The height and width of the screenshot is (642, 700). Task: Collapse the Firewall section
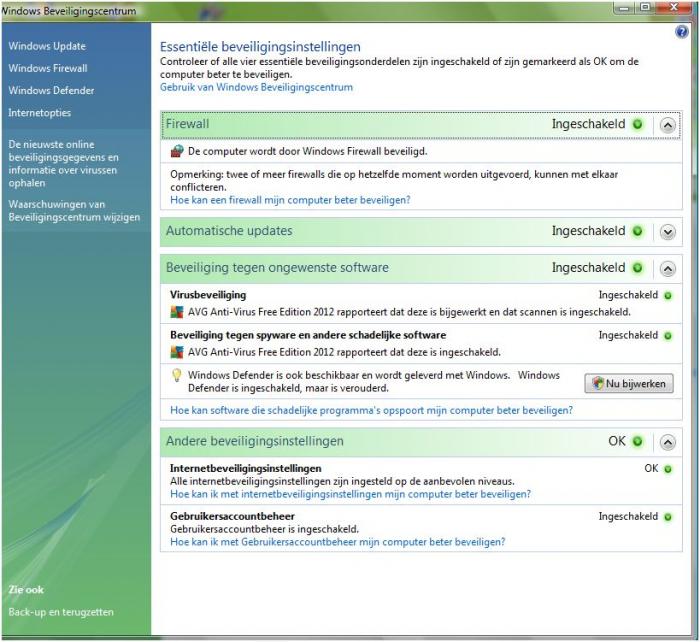667,125
